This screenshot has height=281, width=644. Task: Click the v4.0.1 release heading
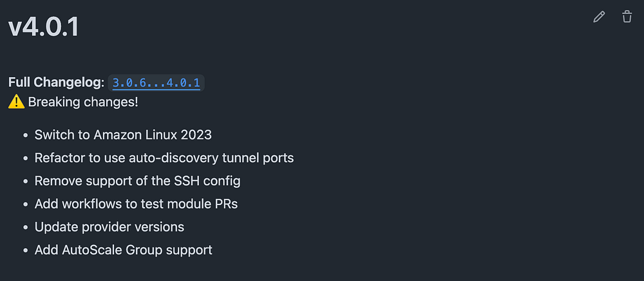pos(44,28)
